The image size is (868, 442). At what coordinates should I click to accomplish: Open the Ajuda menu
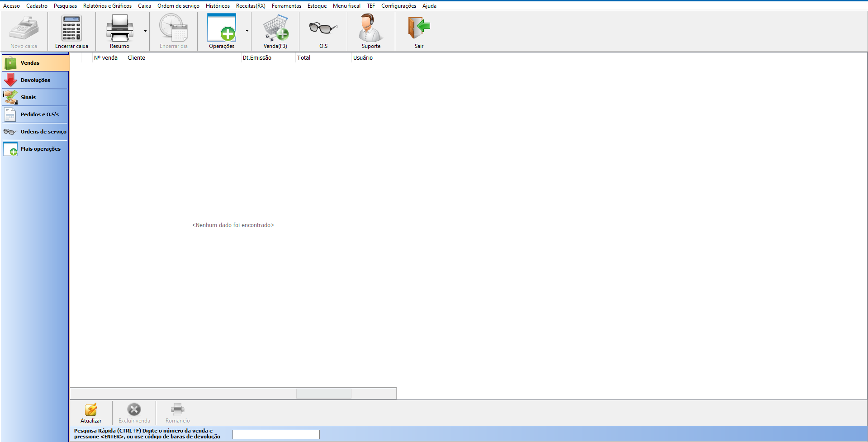tap(429, 6)
